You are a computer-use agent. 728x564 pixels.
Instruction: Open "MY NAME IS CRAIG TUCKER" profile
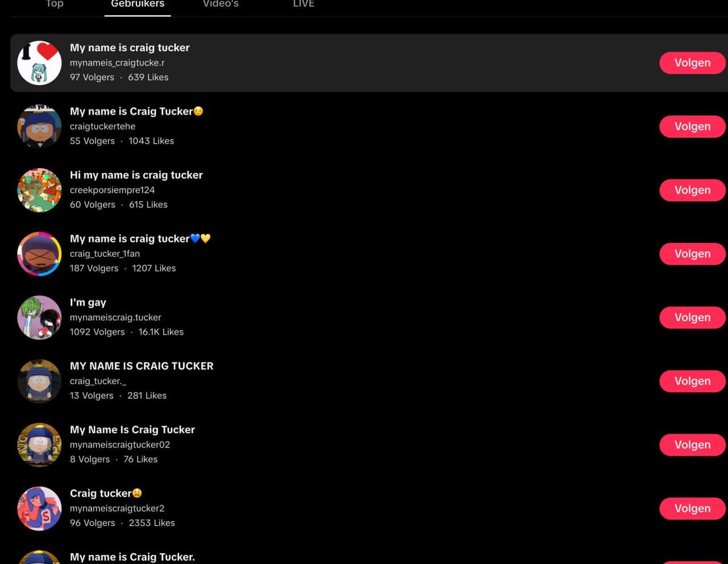[x=142, y=366]
